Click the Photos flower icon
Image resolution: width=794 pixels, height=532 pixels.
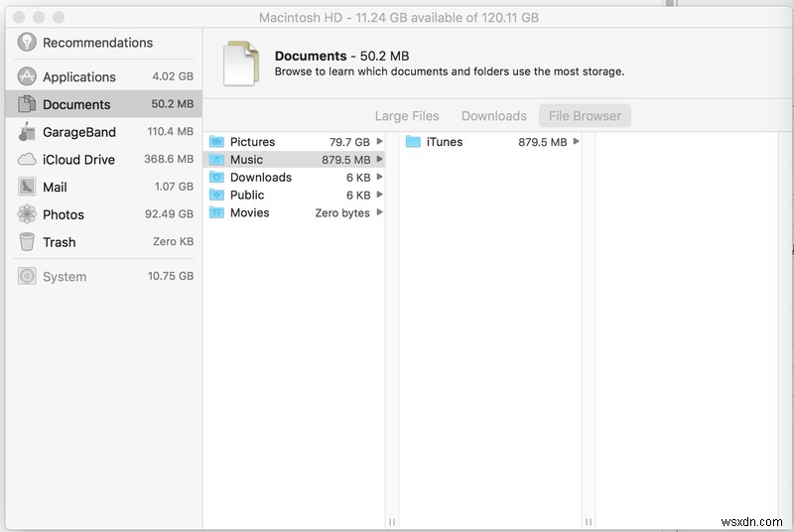(x=27, y=214)
